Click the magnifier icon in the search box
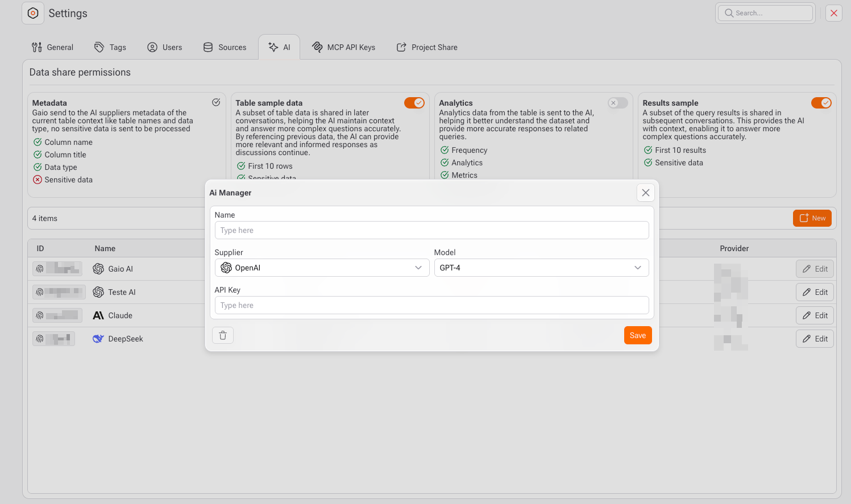The height and width of the screenshot is (504, 851). (729, 13)
